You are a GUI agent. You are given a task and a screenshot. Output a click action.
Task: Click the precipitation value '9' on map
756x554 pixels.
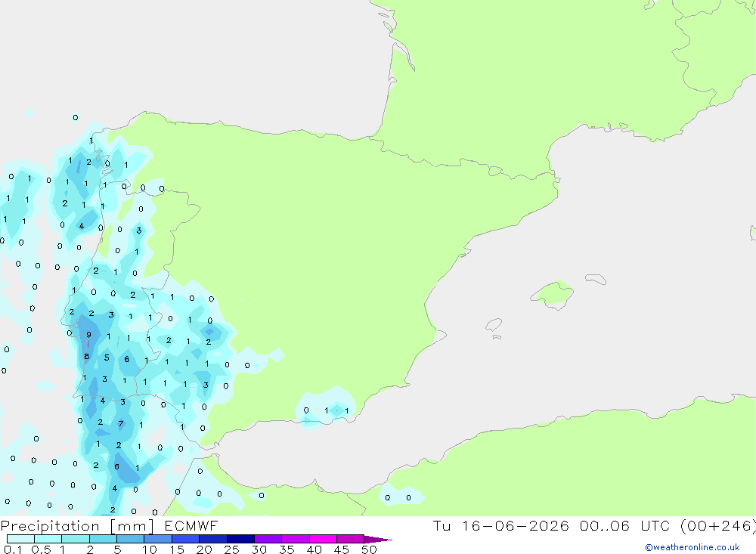[88, 335]
